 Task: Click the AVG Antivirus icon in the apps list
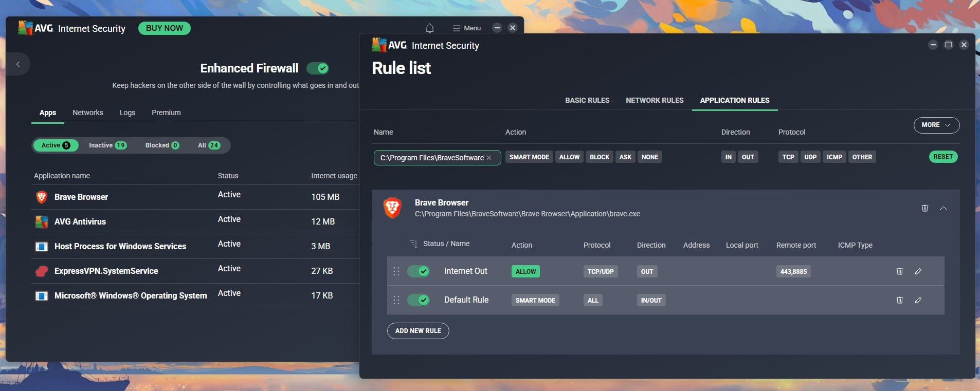42,221
